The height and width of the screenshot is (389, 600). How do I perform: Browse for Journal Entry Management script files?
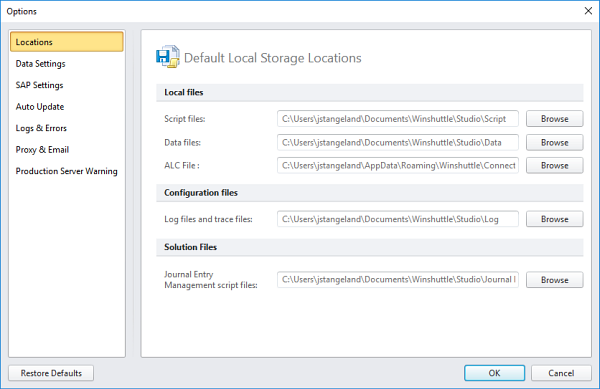(554, 280)
